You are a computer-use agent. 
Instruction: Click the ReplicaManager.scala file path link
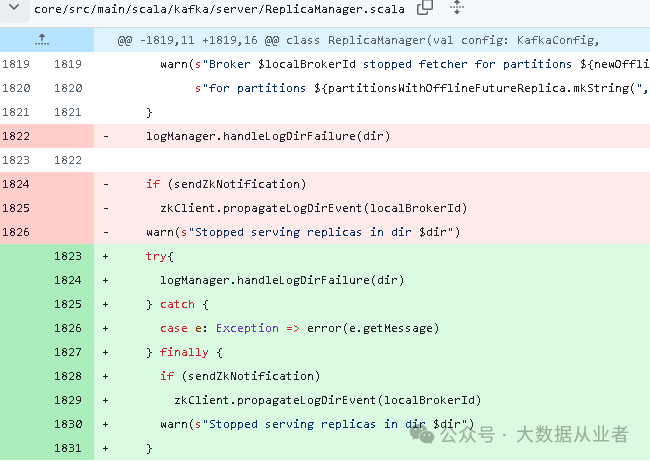[219, 9]
